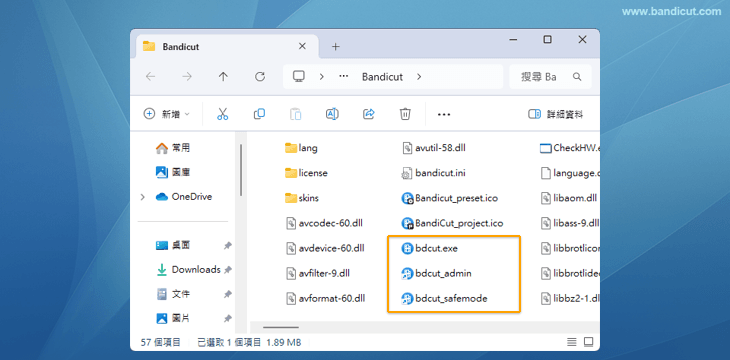Open OneDrive in the sidebar
This screenshot has height=360, width=730.
point(184,197)
